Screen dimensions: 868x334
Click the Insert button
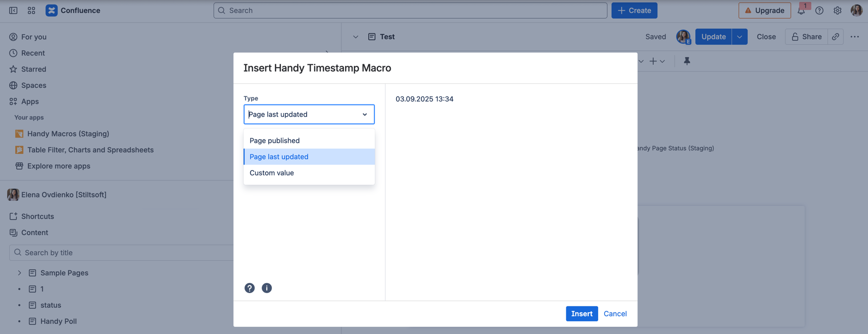click(582, 314)
